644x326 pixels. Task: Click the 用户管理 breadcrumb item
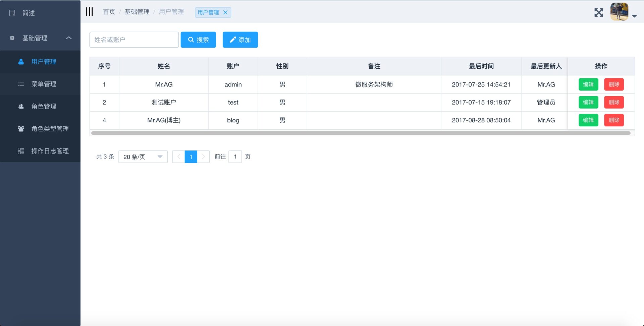[171, 12]
